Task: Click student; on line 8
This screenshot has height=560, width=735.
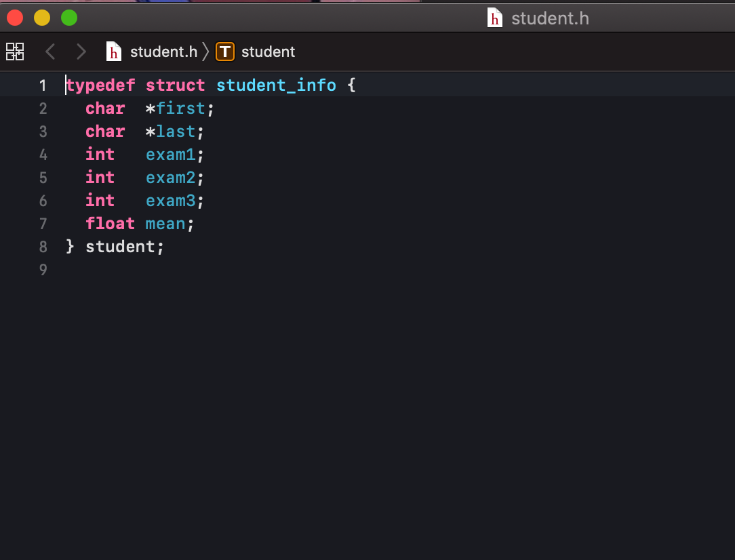Action: 125,247
